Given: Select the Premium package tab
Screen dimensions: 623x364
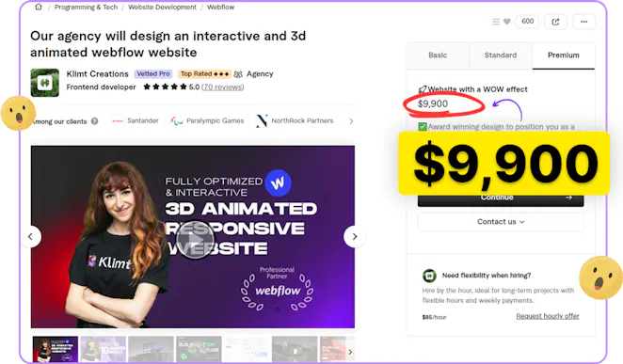Looking at the screenshot, I should (564, 55).
